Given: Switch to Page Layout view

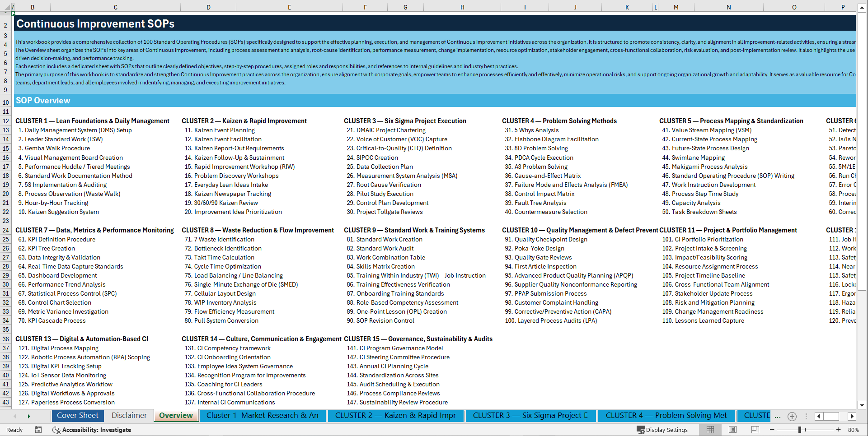Looking at the screenshot, I should tap(732, 430).
